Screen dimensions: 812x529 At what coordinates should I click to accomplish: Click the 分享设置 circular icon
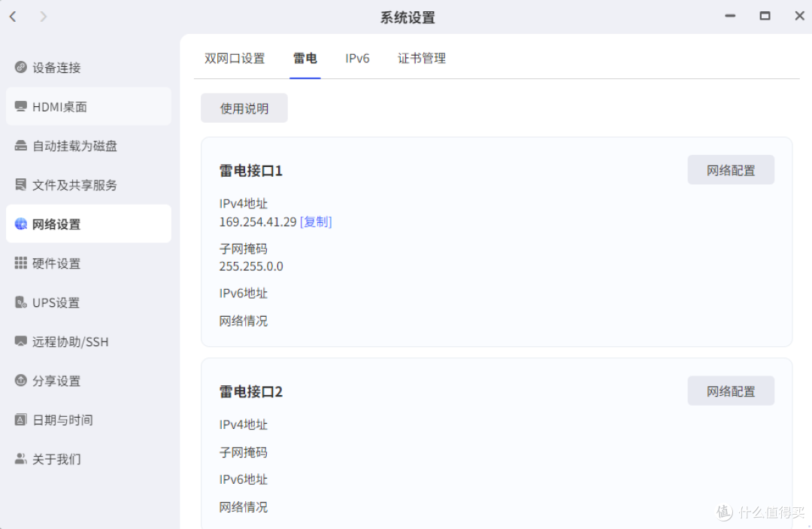(21, 380)
